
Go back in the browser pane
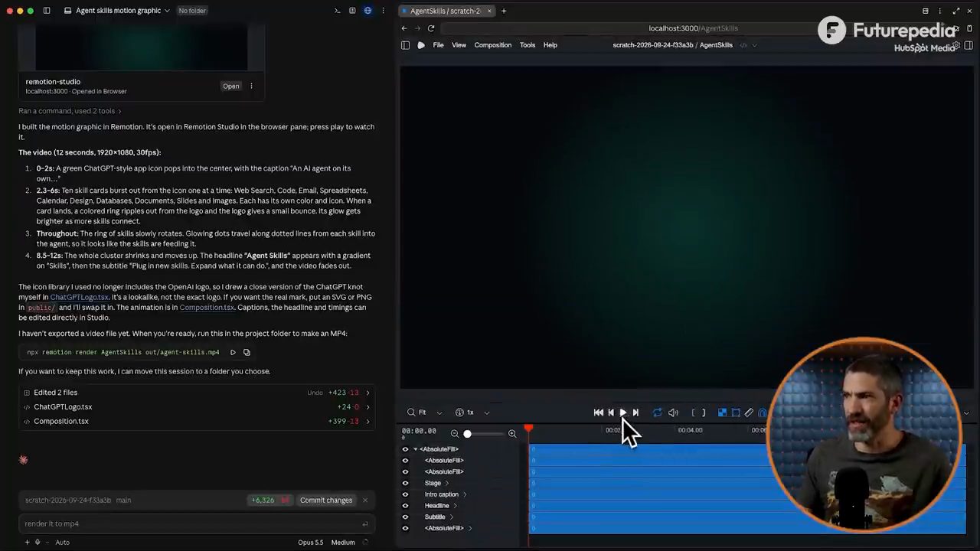[x=404, y=28]
